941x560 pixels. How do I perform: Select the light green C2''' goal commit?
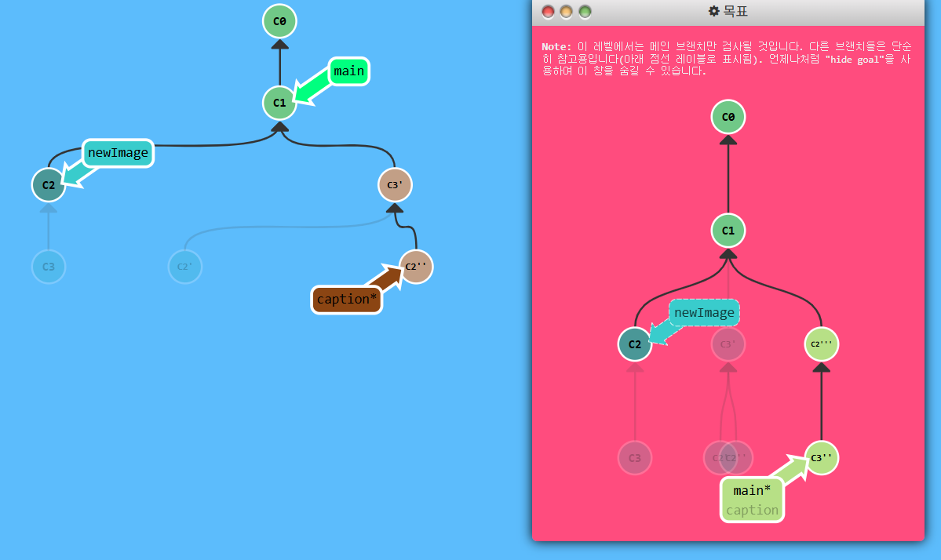(x=821, y=344)
